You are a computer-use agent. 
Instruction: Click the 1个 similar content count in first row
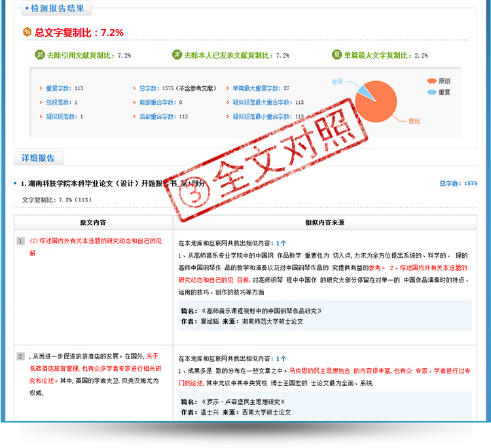coord(282,243)
